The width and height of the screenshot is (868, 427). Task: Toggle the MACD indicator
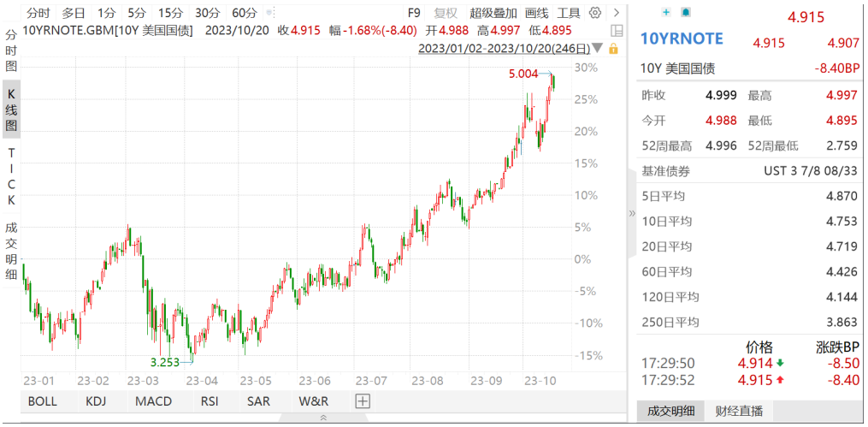(153, 400)
